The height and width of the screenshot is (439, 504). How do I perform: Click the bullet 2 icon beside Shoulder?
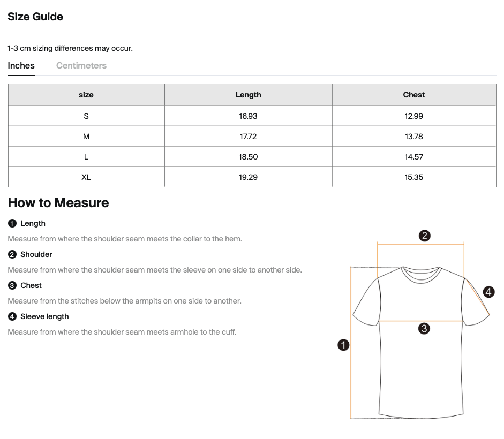coord(12,254)
